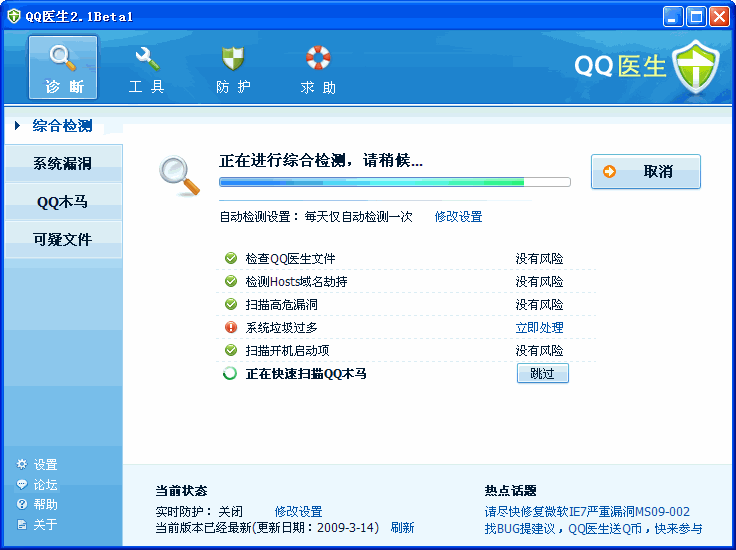Click the text 扫描高危漏洞
Screen dimensions: 736x550
tap(281, 305)
